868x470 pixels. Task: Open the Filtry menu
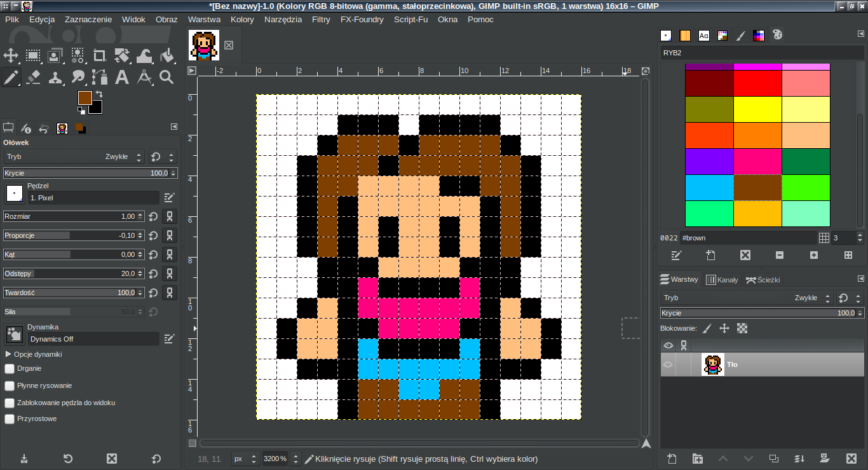point(321,19)
